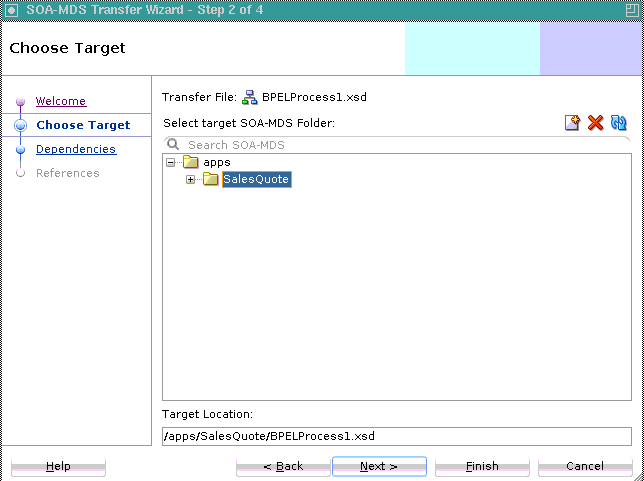
Task: Collapse the apps folder node
Action: 172,162
